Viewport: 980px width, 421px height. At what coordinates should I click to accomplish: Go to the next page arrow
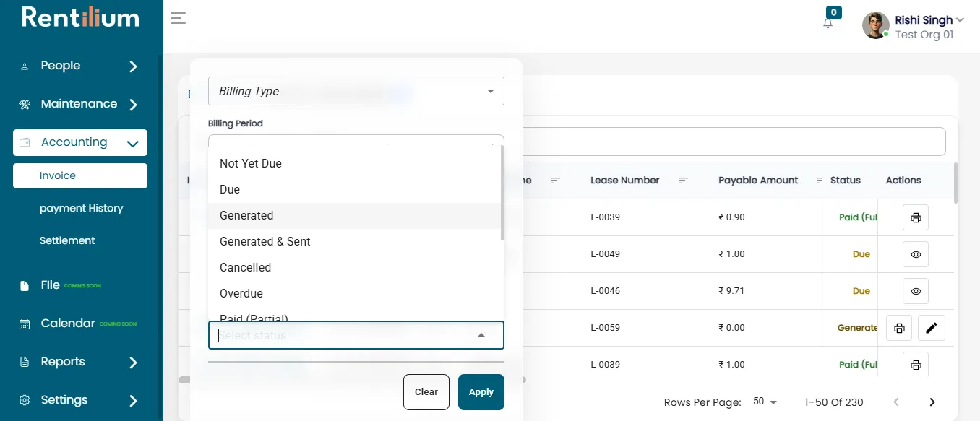pyautogui.click(x=932, y=402)
